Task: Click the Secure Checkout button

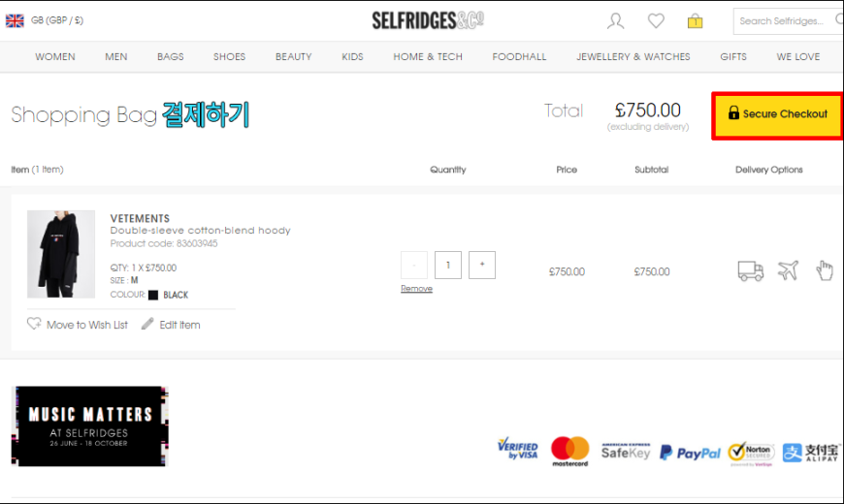Action: [x=777, y=115]
